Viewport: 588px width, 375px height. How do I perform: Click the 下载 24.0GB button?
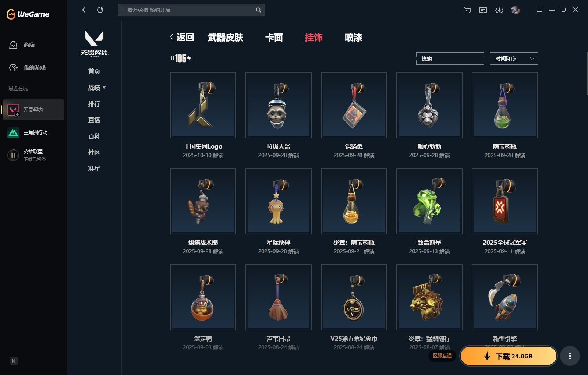coord(509,356)
